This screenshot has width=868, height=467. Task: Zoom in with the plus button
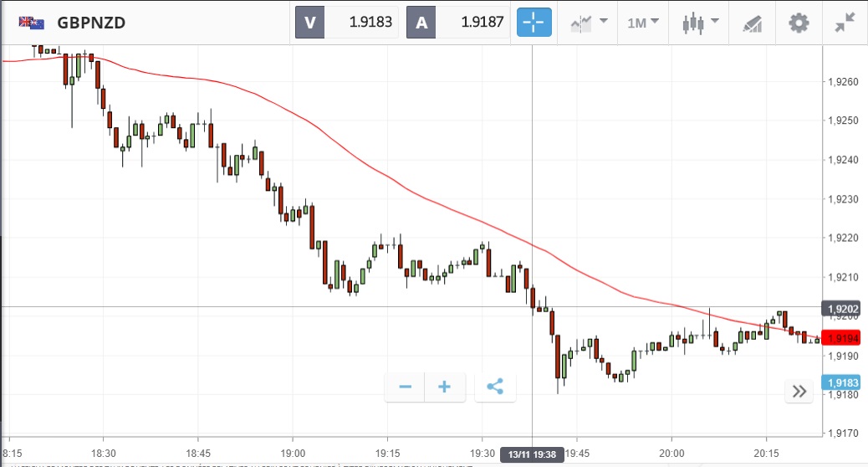(x=445, y=387)
